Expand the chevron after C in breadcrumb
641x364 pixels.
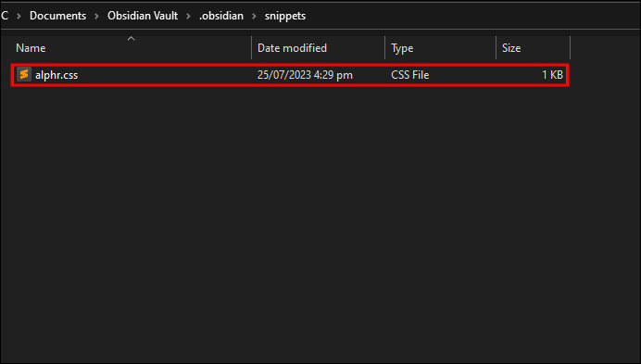click(x=19, y=16)
